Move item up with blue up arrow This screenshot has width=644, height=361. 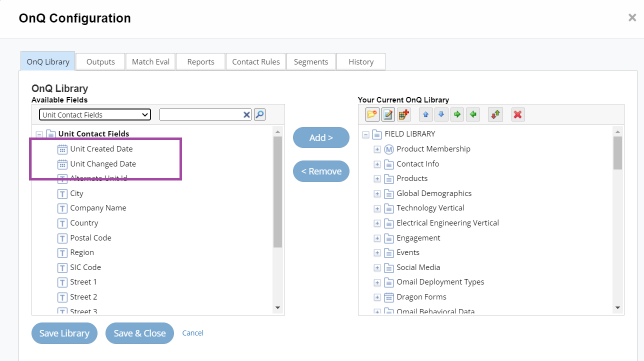coord(425,114)
